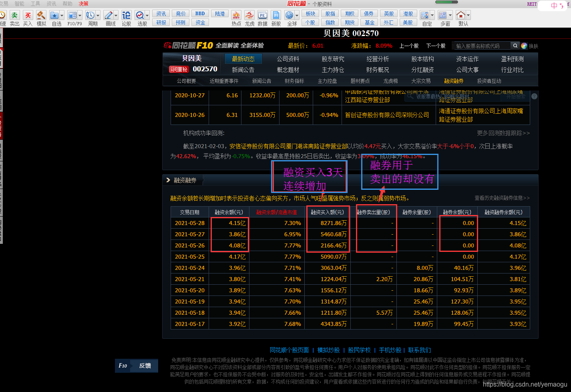Expand the F10/F9 dropdown arrow
Screen dimensions: 571x392
click(80, 16)
